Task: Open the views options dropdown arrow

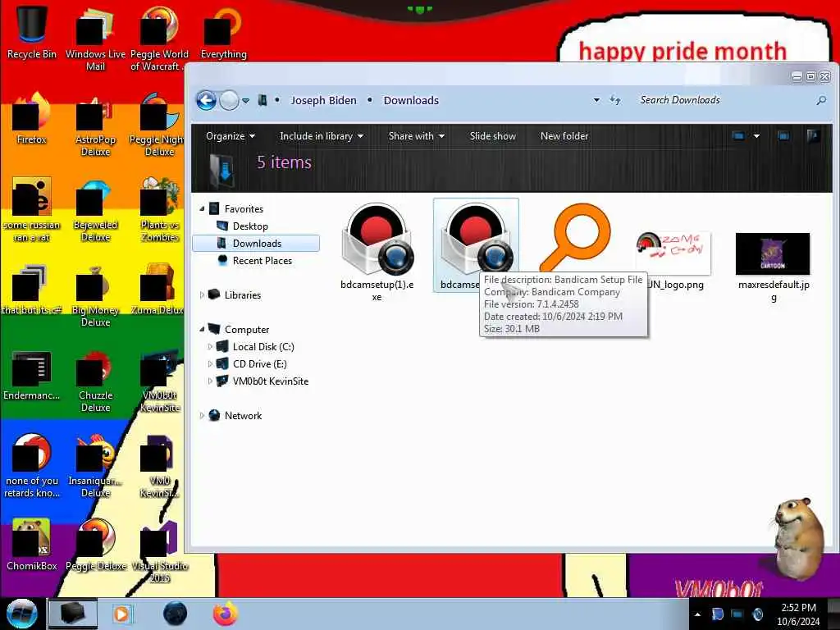Action: coord(756,136)
